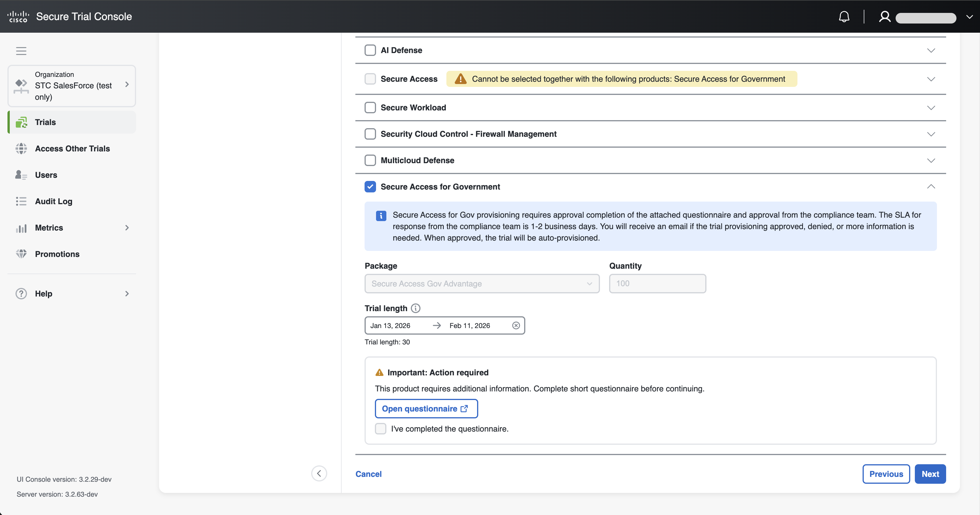Click the Promotions diamond icon
Screen dimensions: 980x515
pyautogui.click(x=21, y=254)
